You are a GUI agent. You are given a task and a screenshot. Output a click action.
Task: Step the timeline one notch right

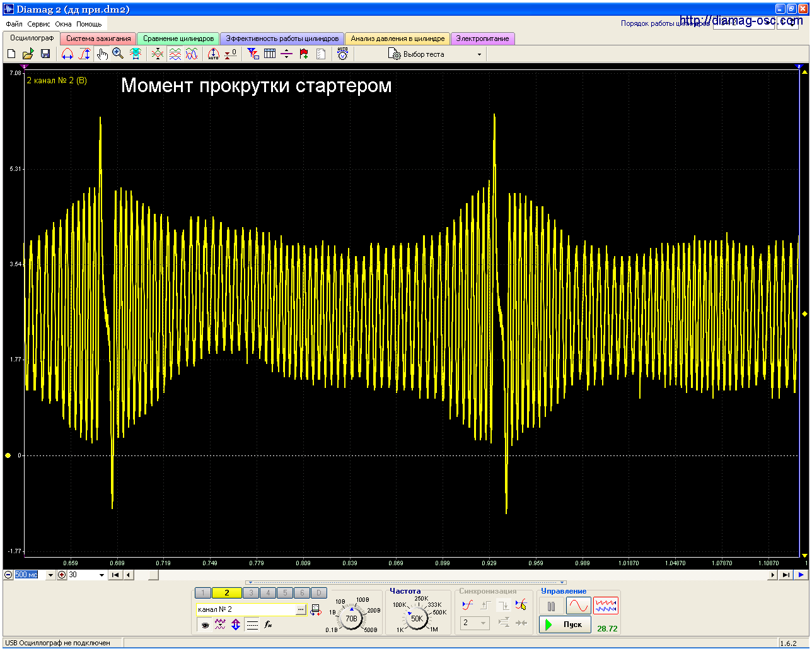pyautogui.click(x=774, y=575)
